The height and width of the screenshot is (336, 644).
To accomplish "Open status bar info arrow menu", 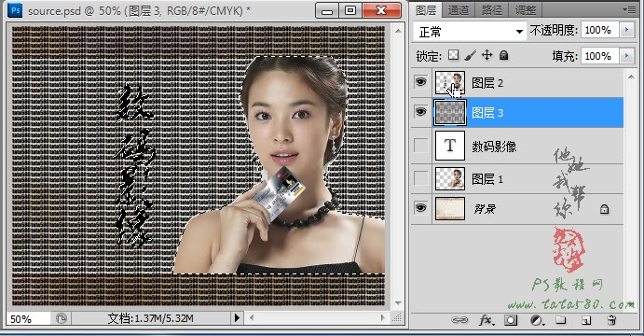I will pyautogui.click(x=237, y=317).
